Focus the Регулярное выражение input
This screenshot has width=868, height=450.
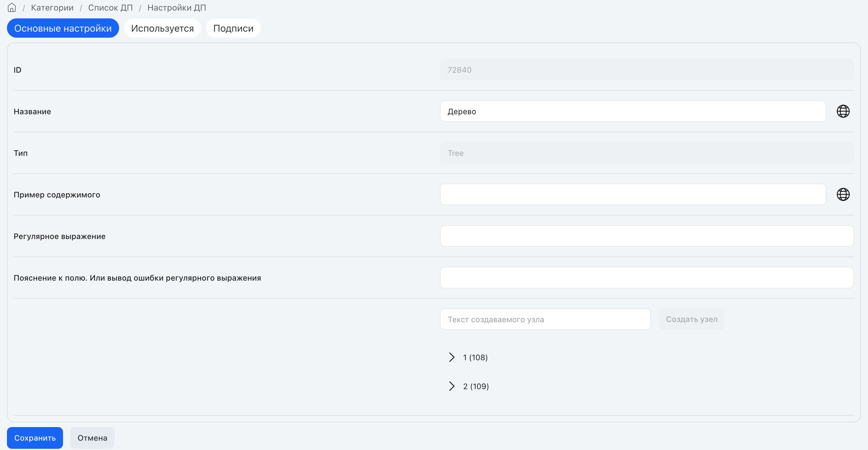pyautogui.click(x=647, y=236)
